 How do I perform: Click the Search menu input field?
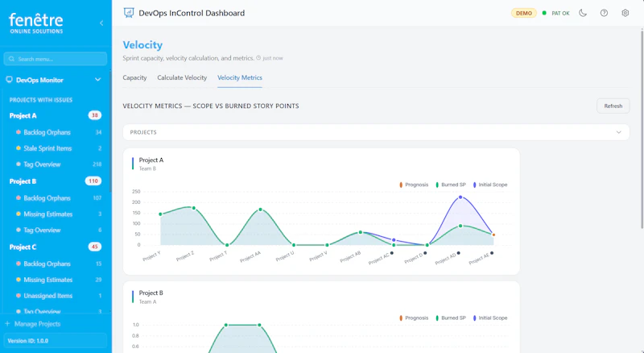click(56, 59)
